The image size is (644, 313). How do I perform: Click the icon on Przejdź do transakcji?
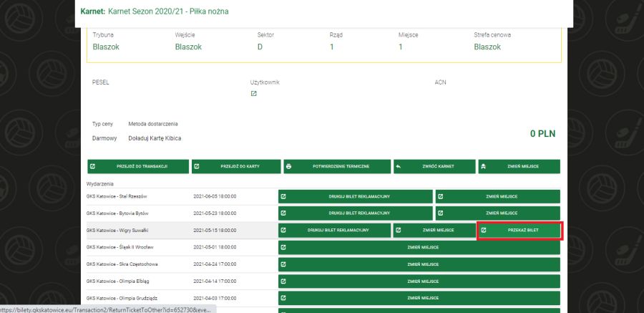(92, 167)
